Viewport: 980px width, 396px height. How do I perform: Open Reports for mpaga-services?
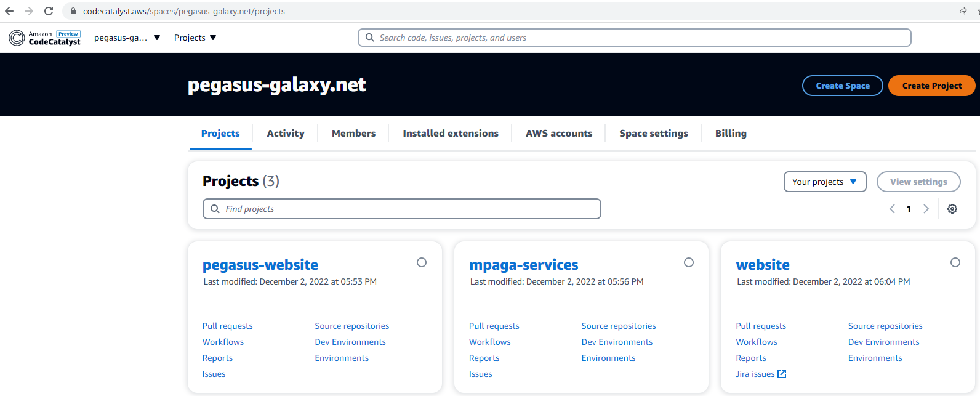(484, 358)
